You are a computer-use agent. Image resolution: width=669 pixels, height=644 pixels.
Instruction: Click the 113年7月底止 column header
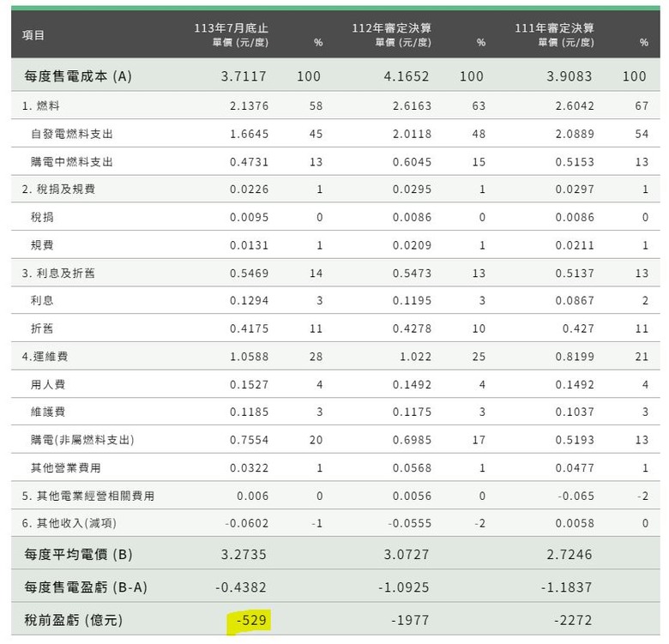point(232,28)
